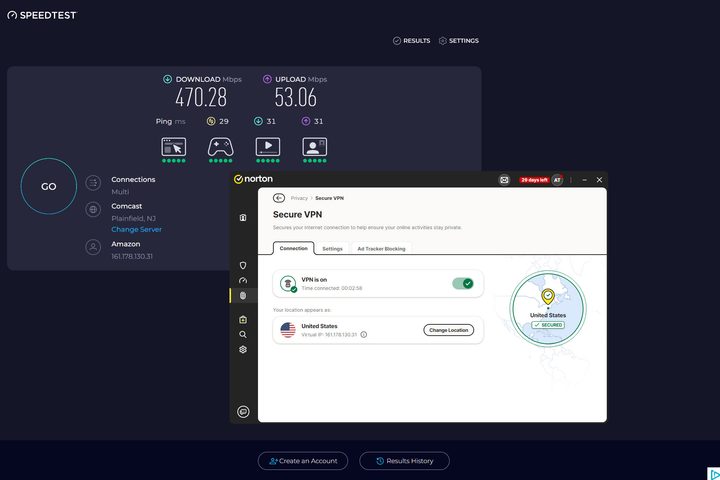Viewport: 720px width, 480px height.
Task: Click the VPN status server icon
Action: pos(288,283)
